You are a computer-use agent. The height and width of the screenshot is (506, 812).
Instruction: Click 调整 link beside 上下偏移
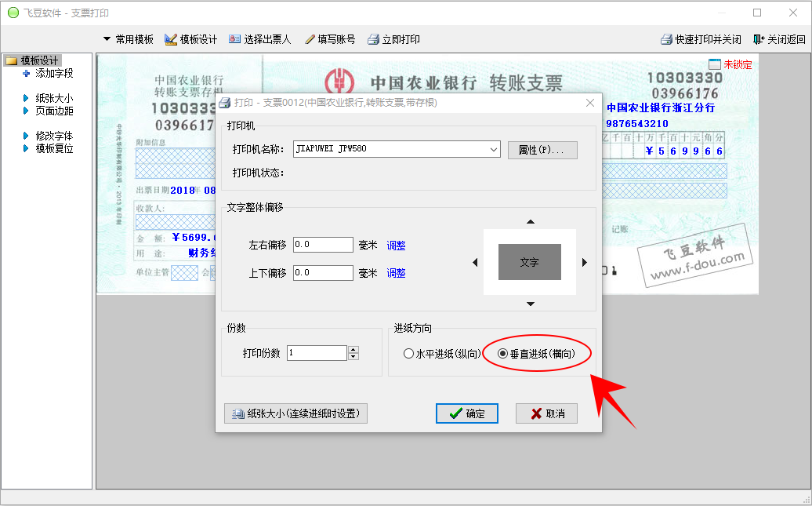point(396,273)
